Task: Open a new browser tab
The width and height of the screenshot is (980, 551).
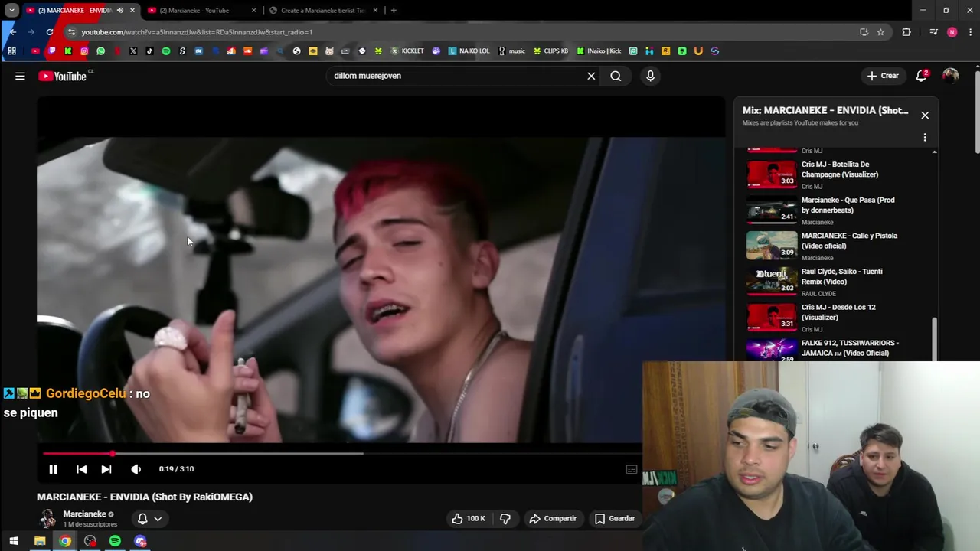Action: (x=394, y=11)
